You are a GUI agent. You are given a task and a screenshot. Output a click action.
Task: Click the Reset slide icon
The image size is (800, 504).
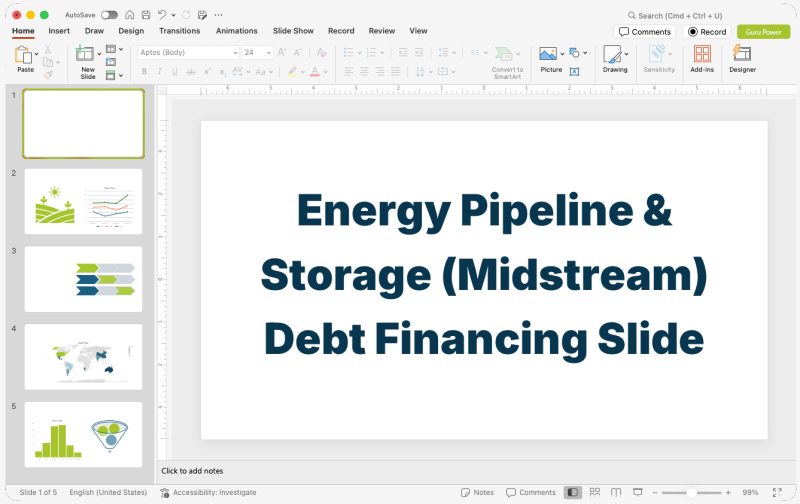click(x=111, y=62)
